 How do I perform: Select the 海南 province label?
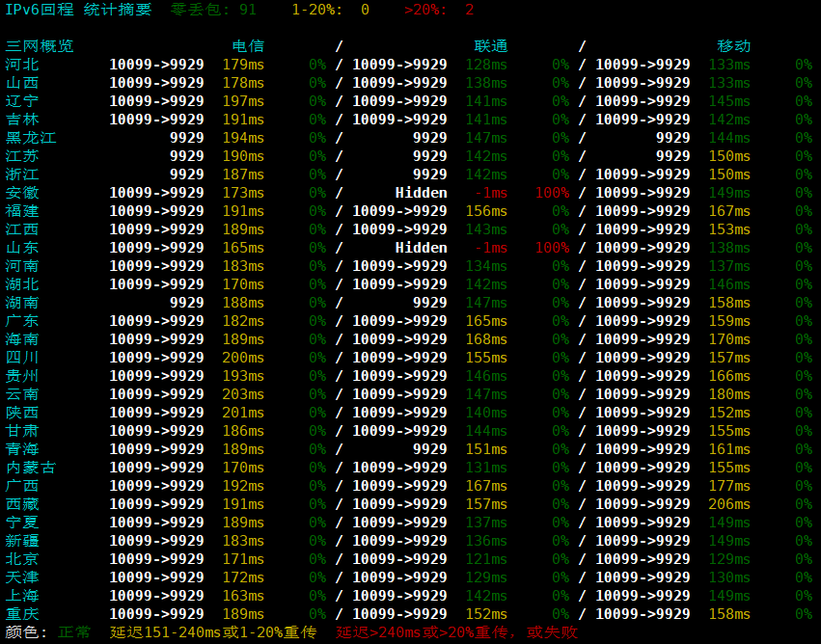22,339
